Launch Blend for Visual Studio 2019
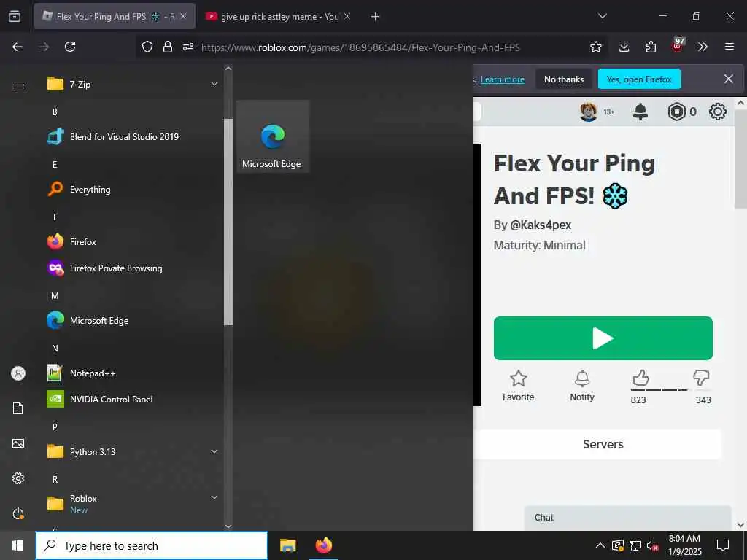The image size is (747, 560). click(x=132, y=136)
